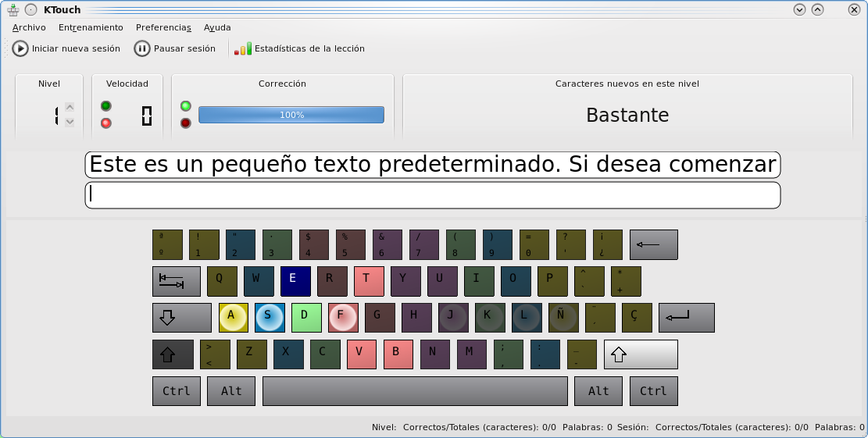Click the U key
The image size is (868, 438).
[x=442, y=281]
